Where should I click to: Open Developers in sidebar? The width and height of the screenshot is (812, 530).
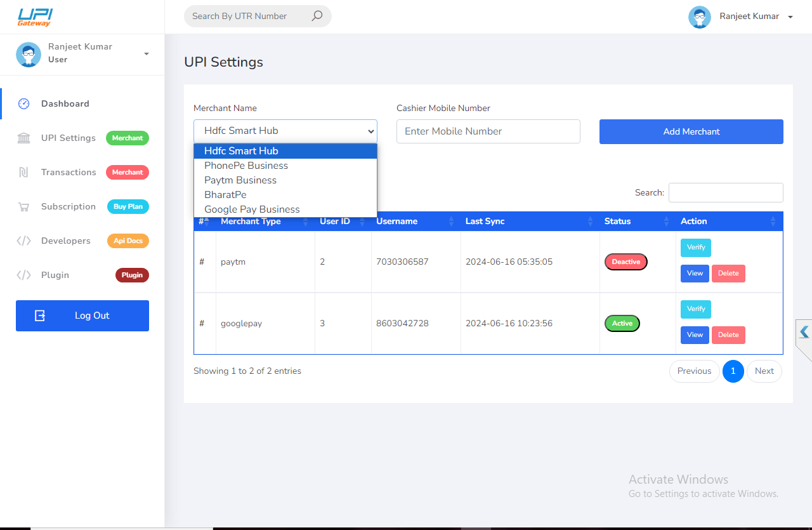tap(66, 241)
